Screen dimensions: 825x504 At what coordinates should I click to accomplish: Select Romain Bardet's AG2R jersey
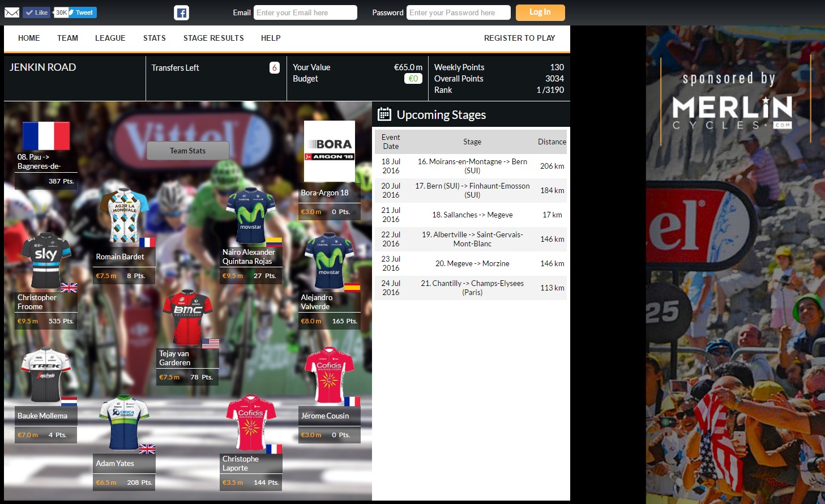point(124,216)
